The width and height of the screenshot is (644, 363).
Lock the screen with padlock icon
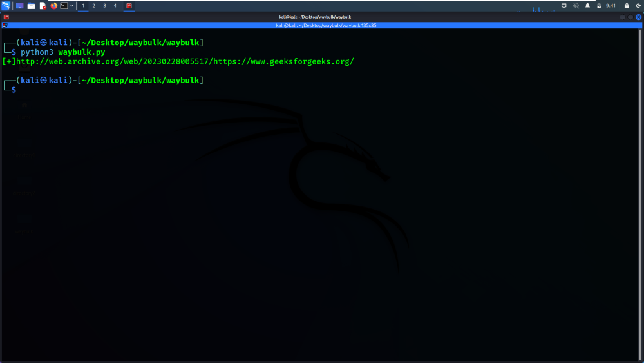627,6
